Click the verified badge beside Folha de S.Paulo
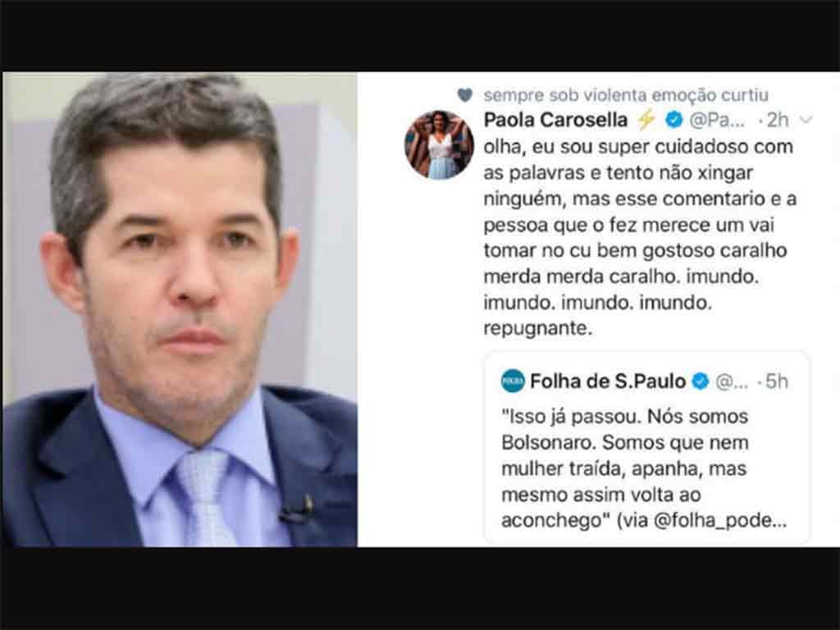The height and width of the screenshot is (630, 840). [x=700, y=381]
